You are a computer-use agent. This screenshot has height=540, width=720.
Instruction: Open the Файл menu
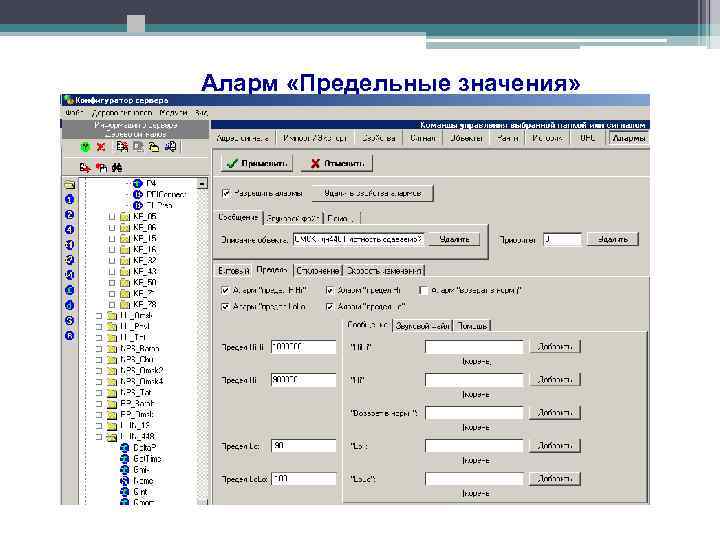click(74, 112)
